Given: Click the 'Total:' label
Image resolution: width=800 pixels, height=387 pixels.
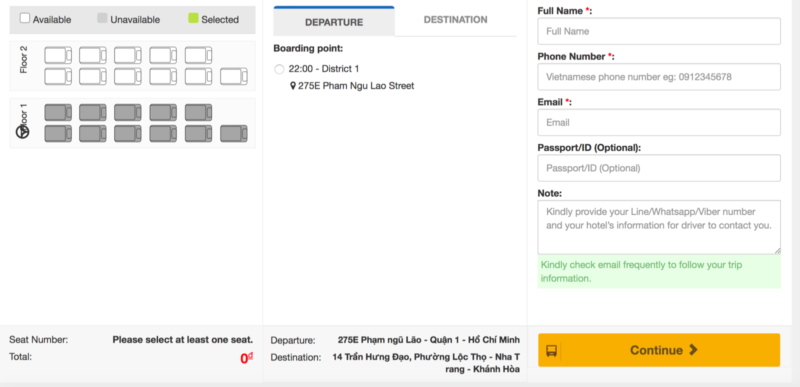Looking at the screenshot, I should [20, 356].
